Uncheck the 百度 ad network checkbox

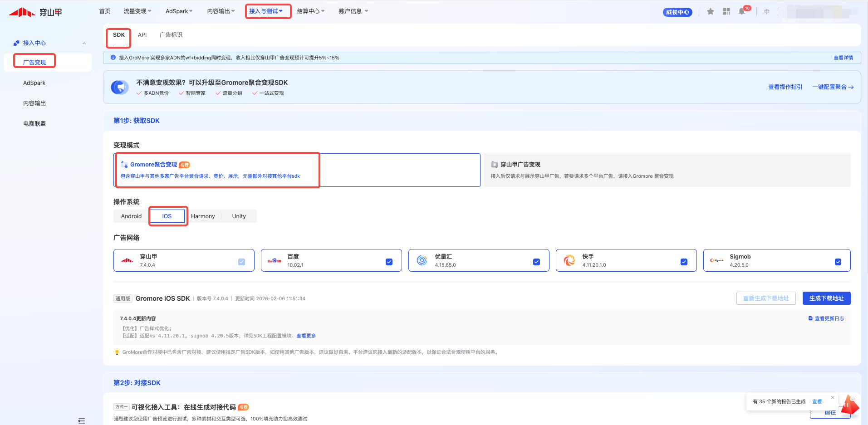[389, 262]
